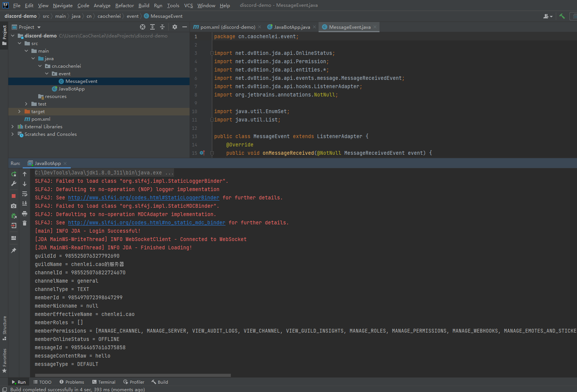This screenshot has width=577, height=392.
Task: Collapse the event package node
Action: pos(47,74)
